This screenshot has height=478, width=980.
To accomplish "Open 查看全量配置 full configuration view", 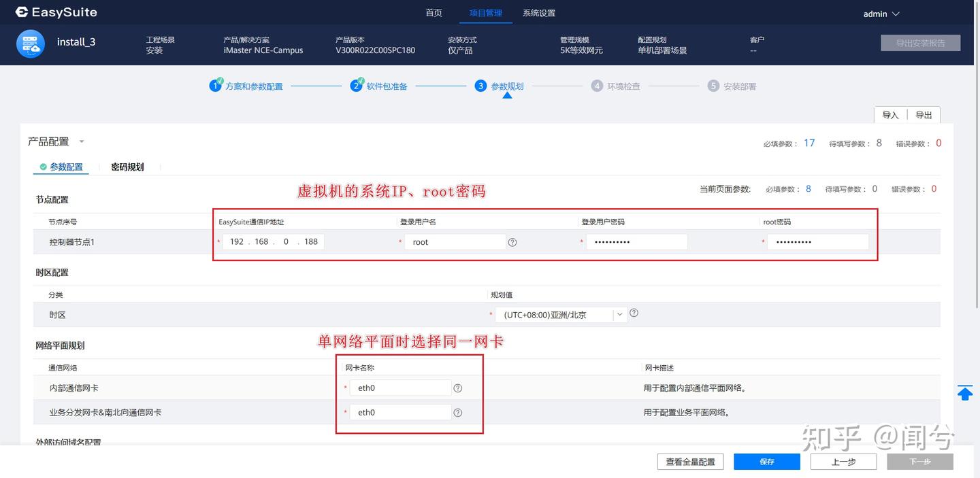I will (690, 461).
